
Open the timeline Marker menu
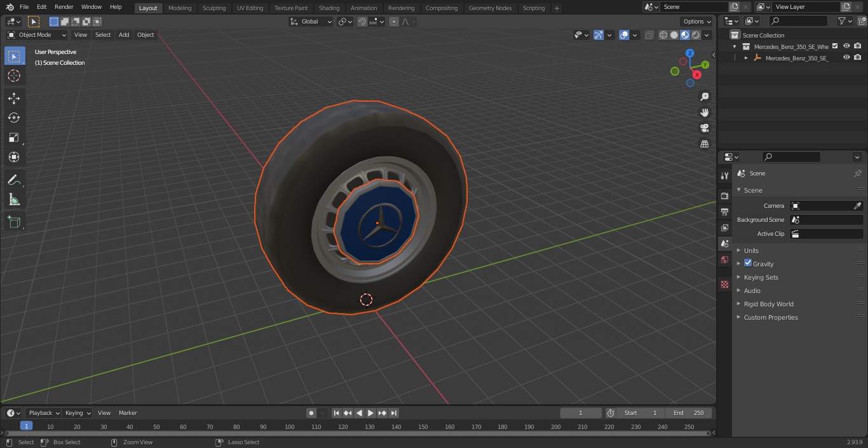click(x=128, y=413)
